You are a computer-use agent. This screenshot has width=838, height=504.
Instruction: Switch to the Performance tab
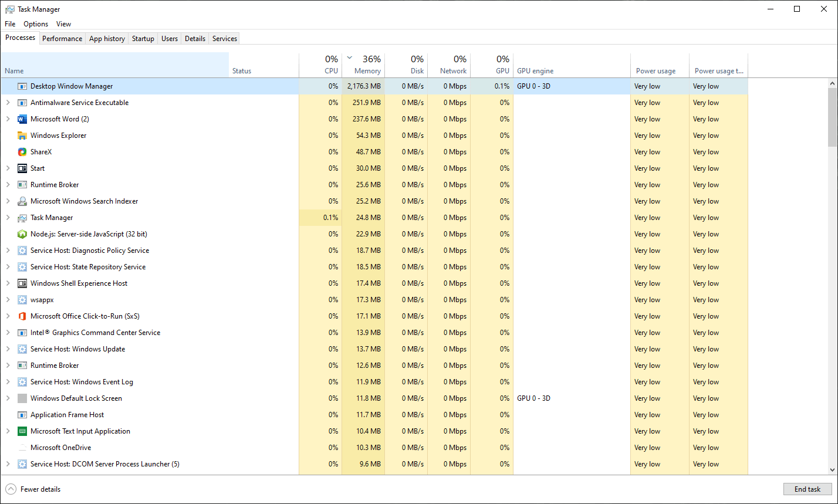click(62, 39)
